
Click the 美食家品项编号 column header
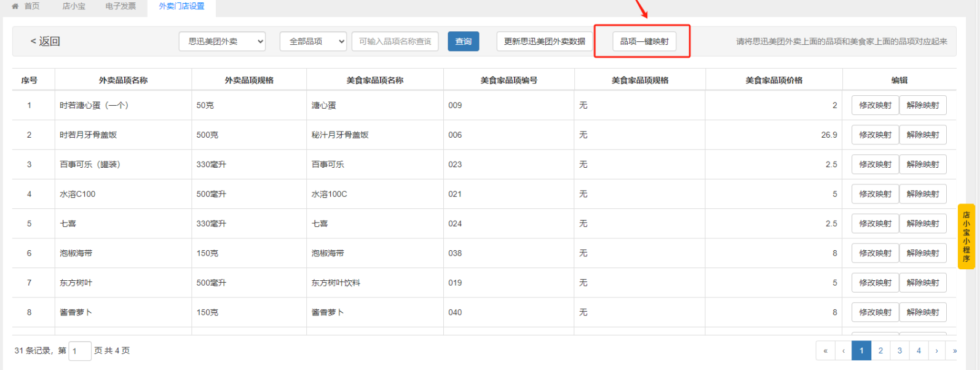coord(508,80)
